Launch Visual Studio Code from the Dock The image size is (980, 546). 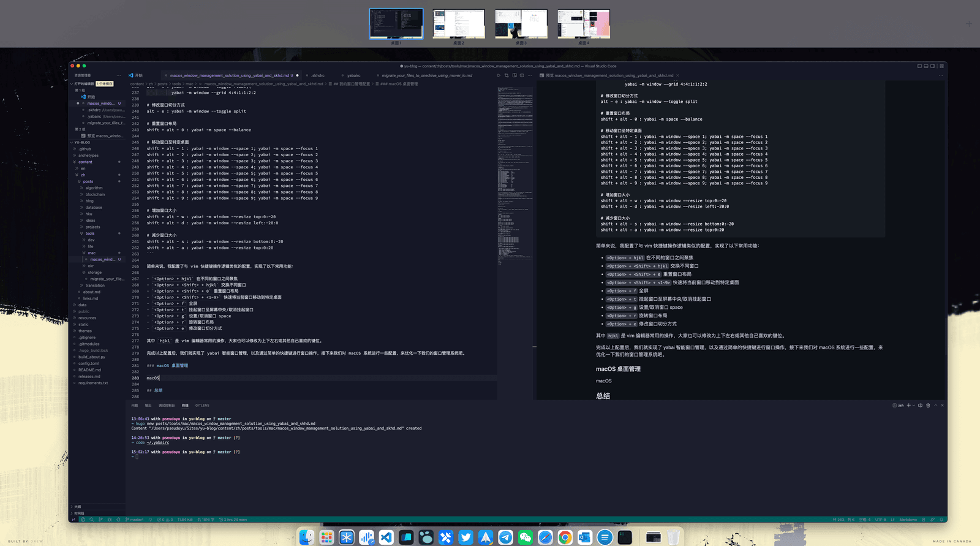(386, 537)
